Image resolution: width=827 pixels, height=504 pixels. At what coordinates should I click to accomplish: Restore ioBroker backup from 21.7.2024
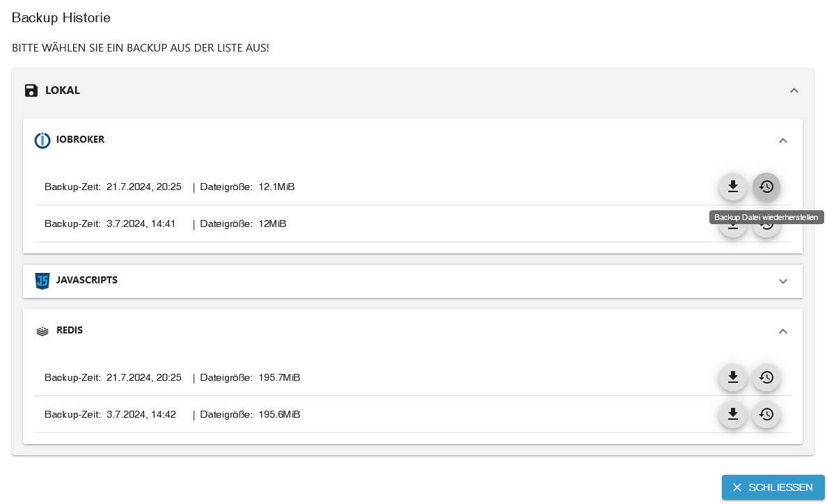[x=766, y=187]
